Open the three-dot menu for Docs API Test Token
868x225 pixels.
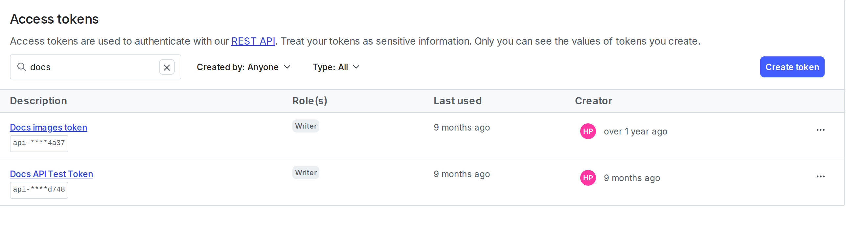pyautogui.click(x=821, y=176)
